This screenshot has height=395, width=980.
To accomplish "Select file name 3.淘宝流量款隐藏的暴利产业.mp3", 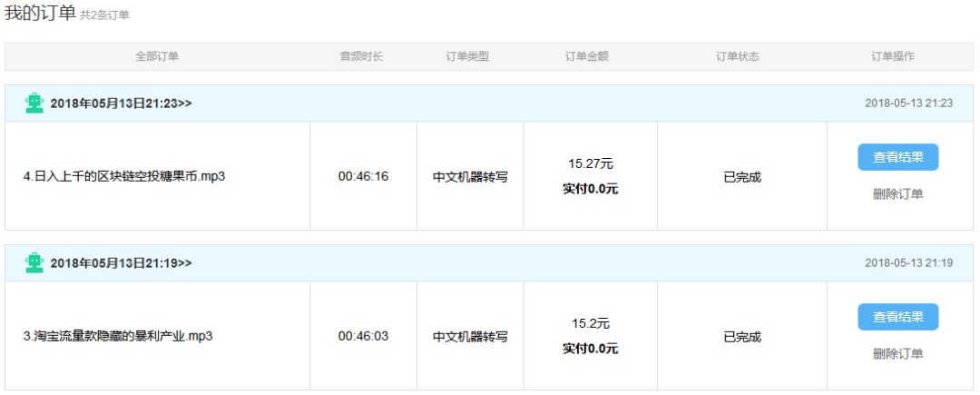I will click(x=118, y=336).
